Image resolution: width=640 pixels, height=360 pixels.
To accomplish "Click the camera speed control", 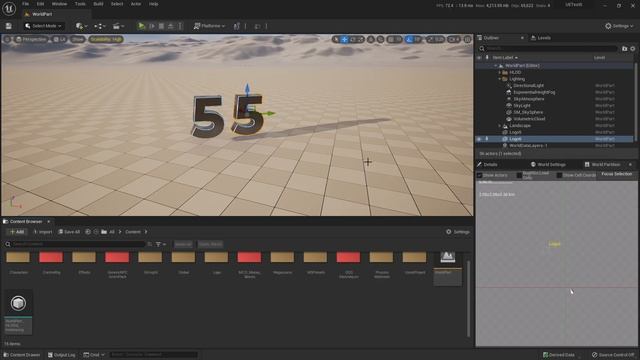I will click(454, 40).
